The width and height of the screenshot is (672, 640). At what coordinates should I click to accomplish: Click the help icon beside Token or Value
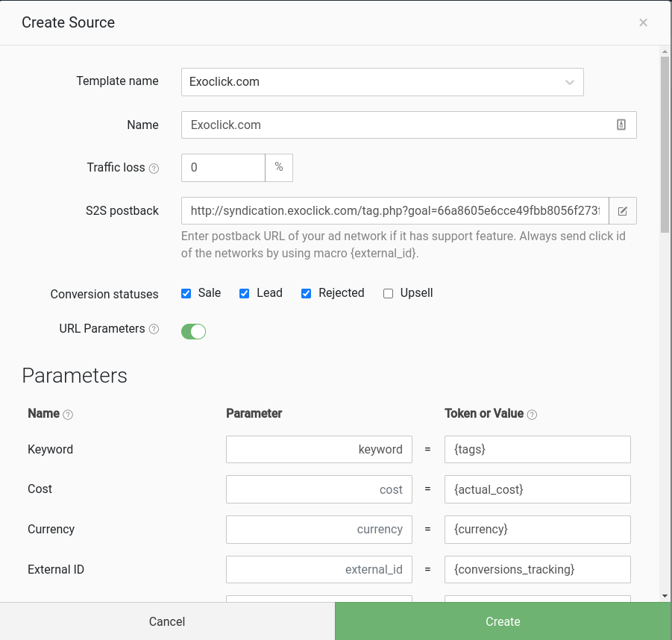click(x=532, y=415)
